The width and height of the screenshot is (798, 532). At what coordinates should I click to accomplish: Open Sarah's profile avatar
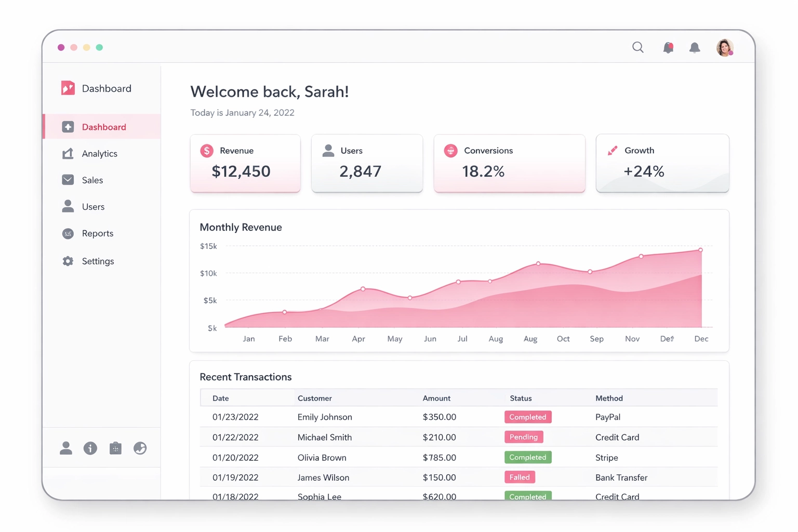[724, 48]
